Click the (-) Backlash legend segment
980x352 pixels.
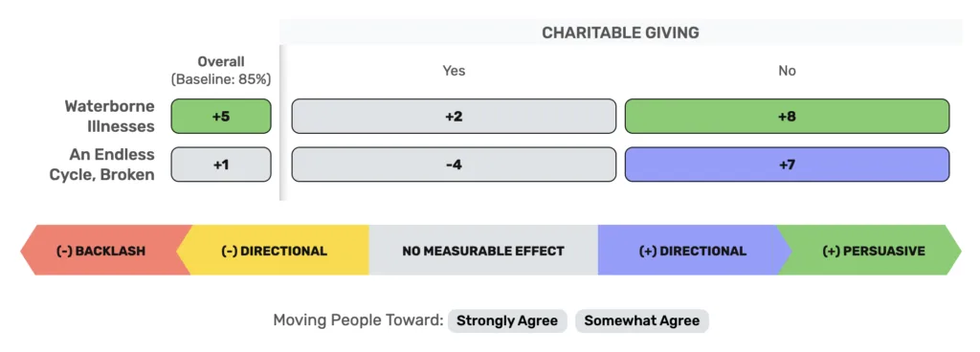pos(103,251)
